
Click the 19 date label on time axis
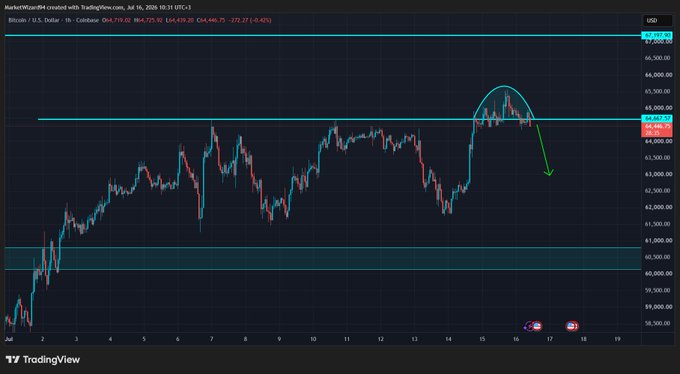point(617,339)
